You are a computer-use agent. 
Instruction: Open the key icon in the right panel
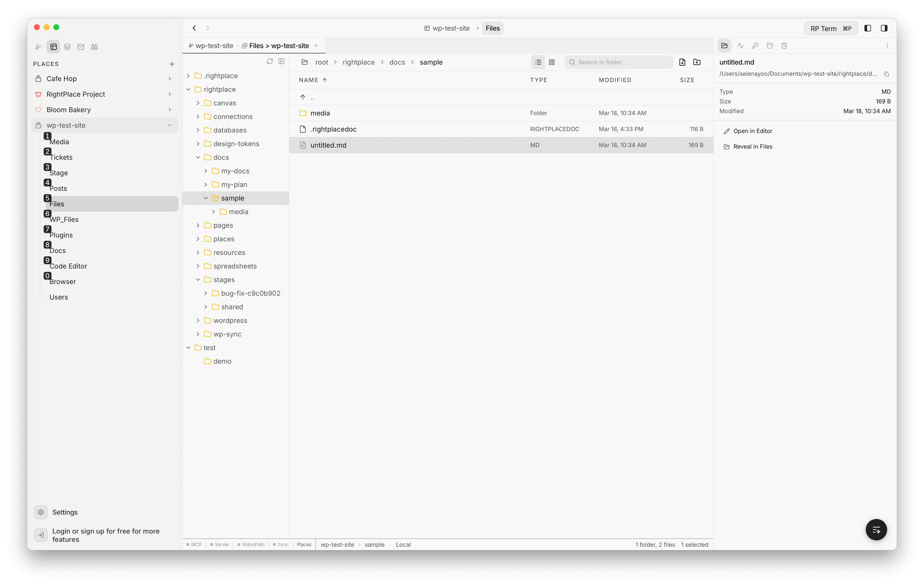[755, 45]
